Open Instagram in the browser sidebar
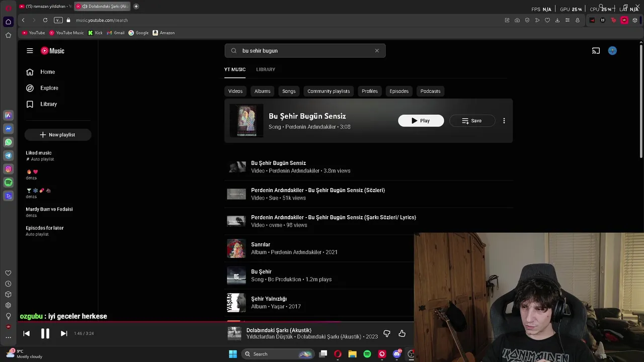Screen dimensions: 644x362 click(x=8, y=169)
